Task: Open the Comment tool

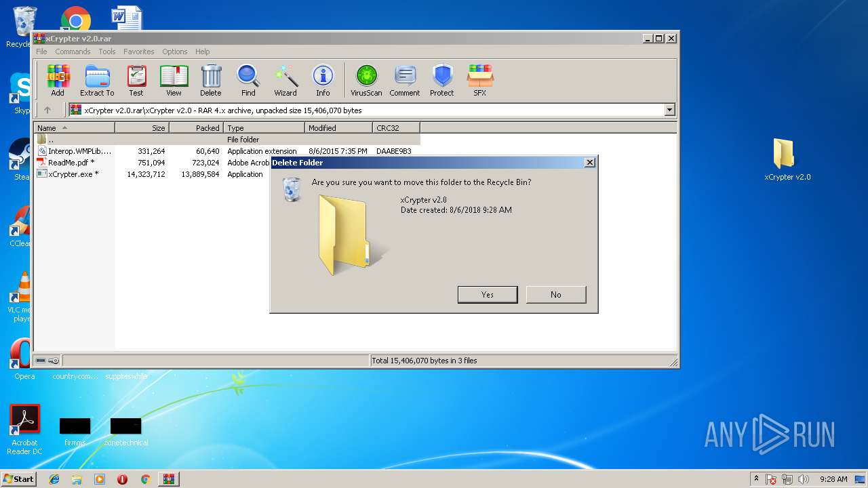Action: (x=405, y=81)
